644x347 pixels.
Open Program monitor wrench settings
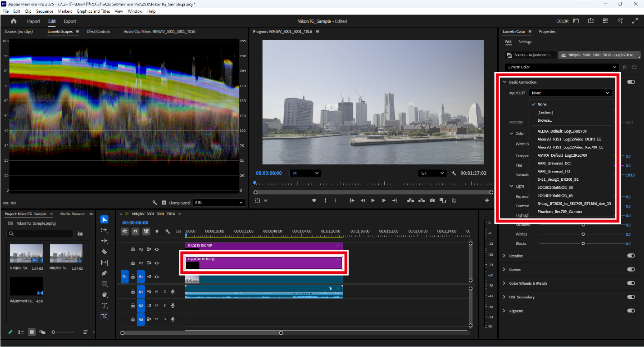454,173
